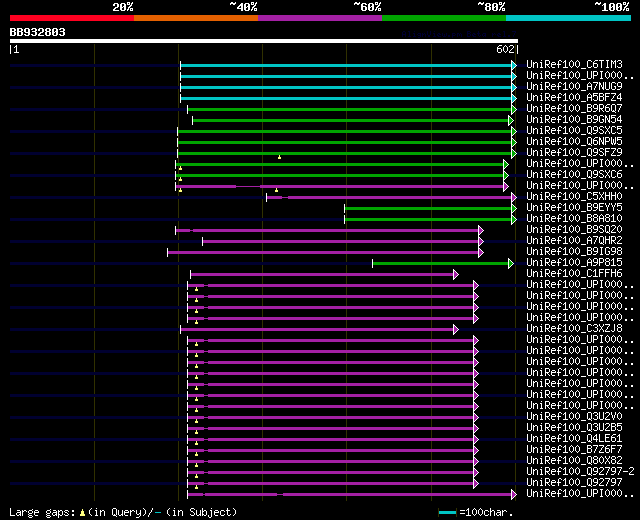This screenshot has width=640, height=520.
Task: Select the UniRef100_Q3U2B5 label
Action: click(574, 428)
